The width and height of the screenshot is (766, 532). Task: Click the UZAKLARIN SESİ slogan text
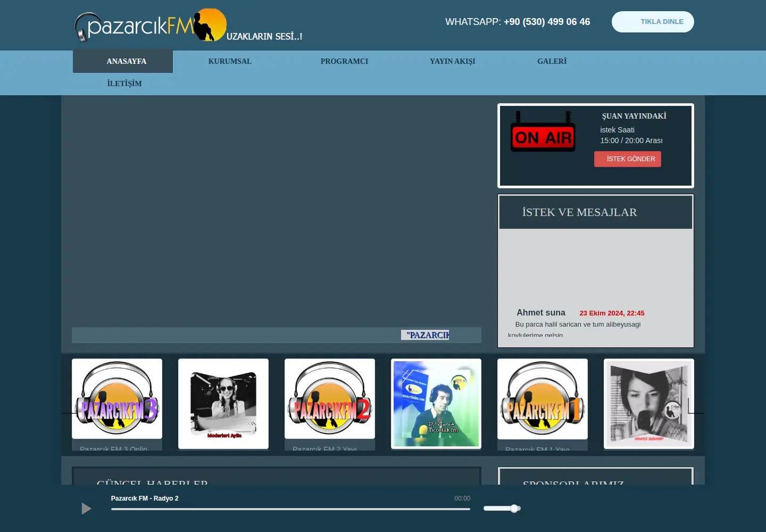click(x=264, y=36)
